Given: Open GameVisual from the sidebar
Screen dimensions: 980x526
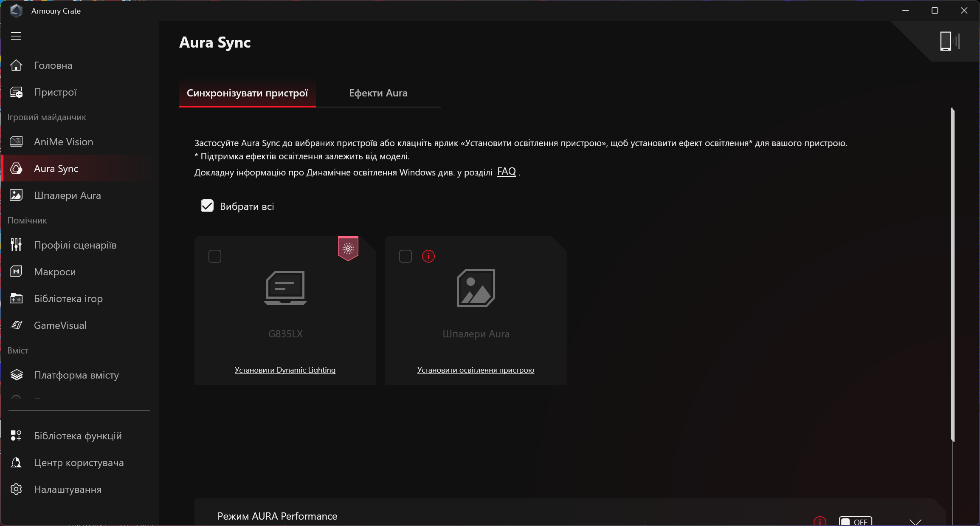Looking at the screenshot, I should pyautogui.click(x=60, y=325).
